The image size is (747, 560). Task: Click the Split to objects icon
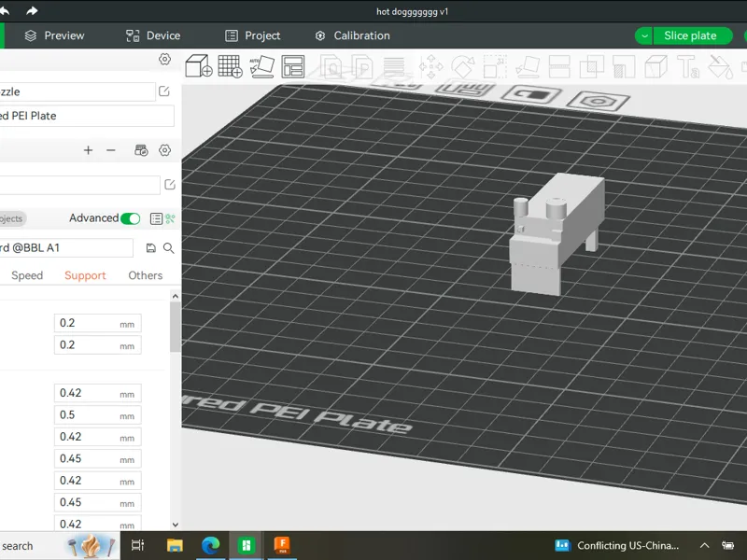332,66
